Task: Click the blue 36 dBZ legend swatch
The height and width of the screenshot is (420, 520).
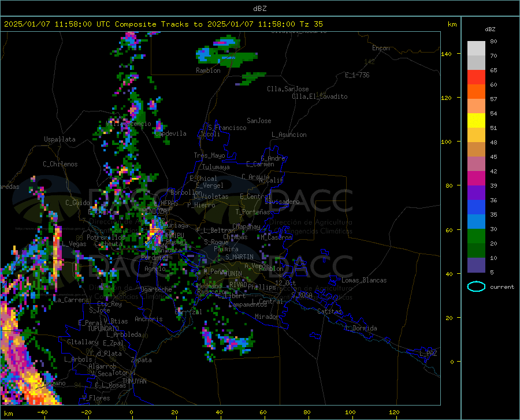Action: pos(476,207)
